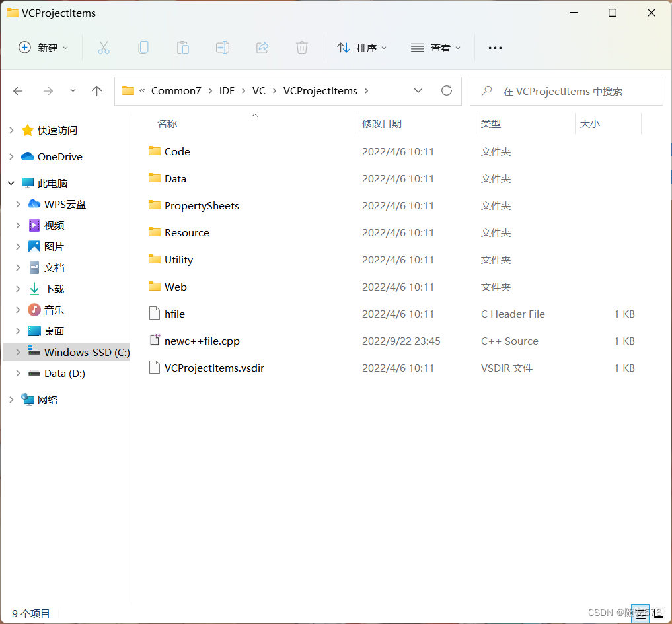Switch to details view via status bar icon

[x=639, y=613]
